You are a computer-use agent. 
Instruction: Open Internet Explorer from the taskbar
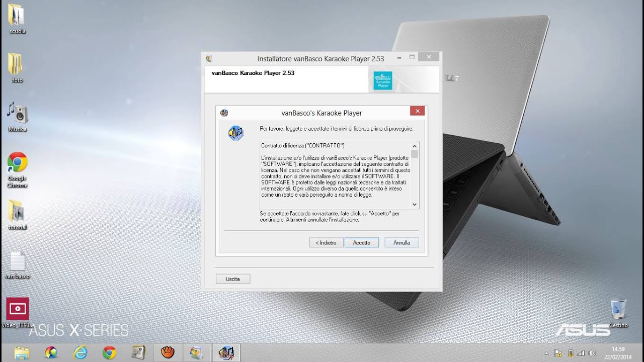pos(80,353)
